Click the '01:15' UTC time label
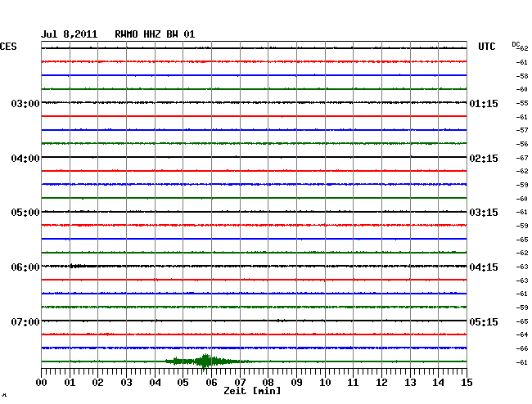532x404 pixels. [484, 103]
